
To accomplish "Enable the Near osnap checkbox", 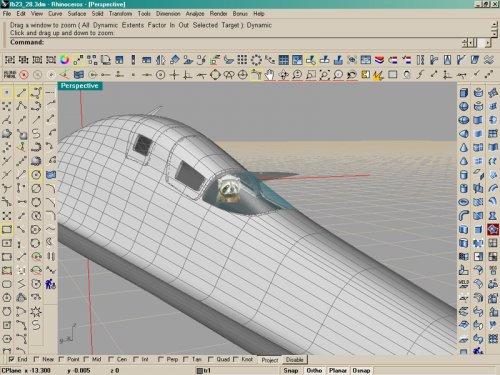I will (36, 359).
